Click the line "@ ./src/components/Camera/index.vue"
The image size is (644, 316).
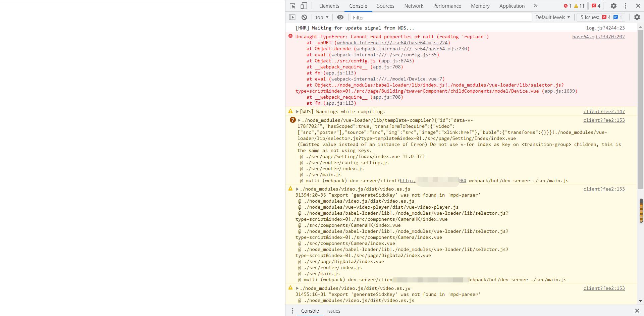346,244
